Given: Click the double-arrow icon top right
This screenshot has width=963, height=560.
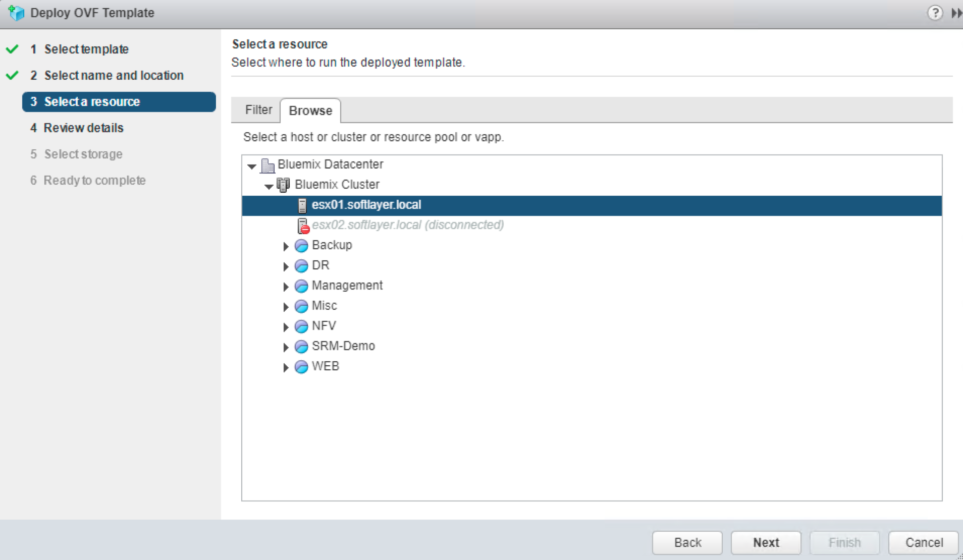Looking at the screenshot, I should pos(956,13).
